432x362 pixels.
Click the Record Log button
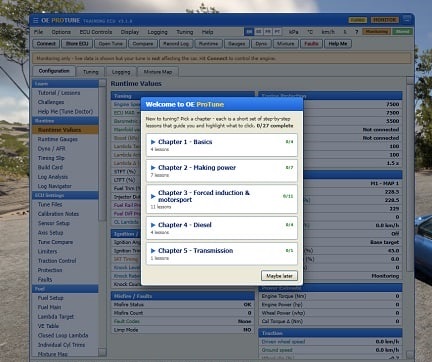click(x=176, y=44)
